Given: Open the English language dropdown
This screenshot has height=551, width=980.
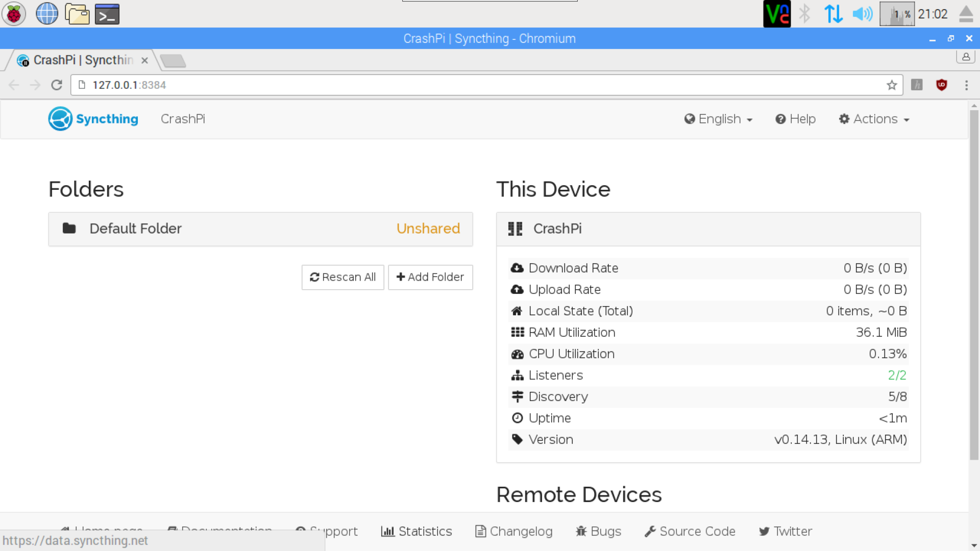Looking at the screenshot, I should (719, 119).
